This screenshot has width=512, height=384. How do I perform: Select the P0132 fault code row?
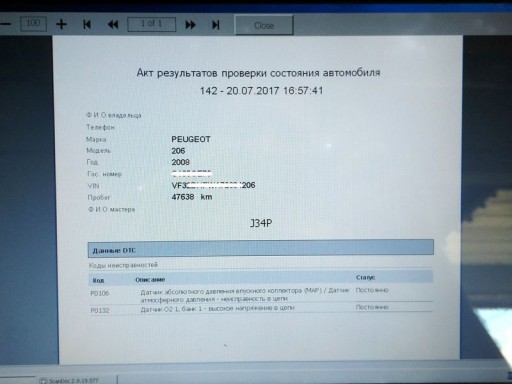pyautogui.click(x=261, y=308)
